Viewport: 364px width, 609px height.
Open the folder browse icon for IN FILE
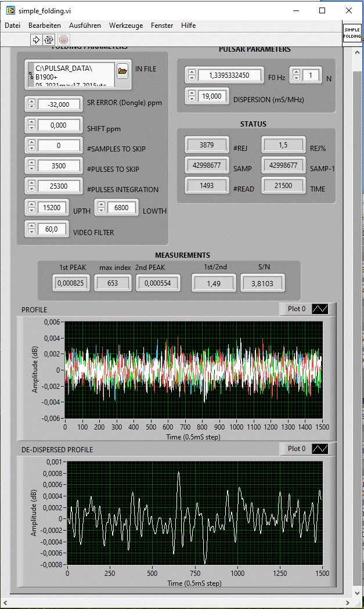[x=122, y=71]
